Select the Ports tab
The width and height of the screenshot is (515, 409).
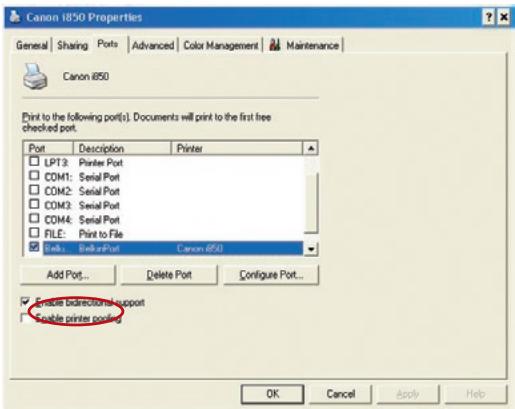click(x=107, y=44)
